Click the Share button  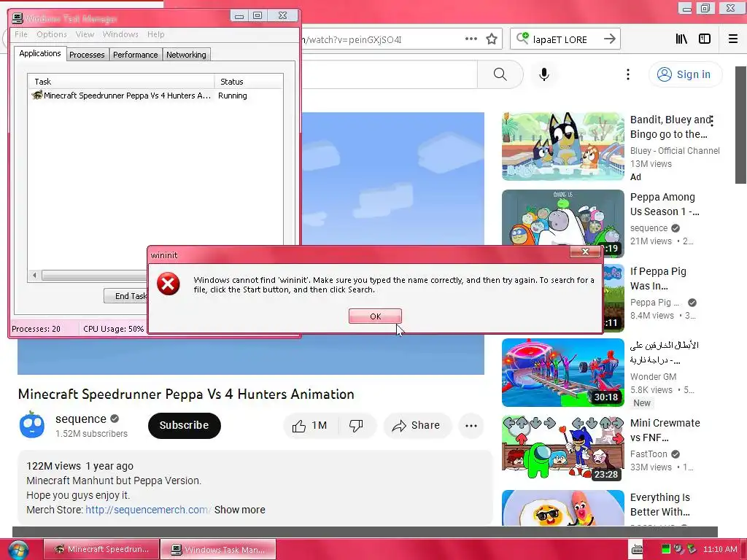(417, 425)
